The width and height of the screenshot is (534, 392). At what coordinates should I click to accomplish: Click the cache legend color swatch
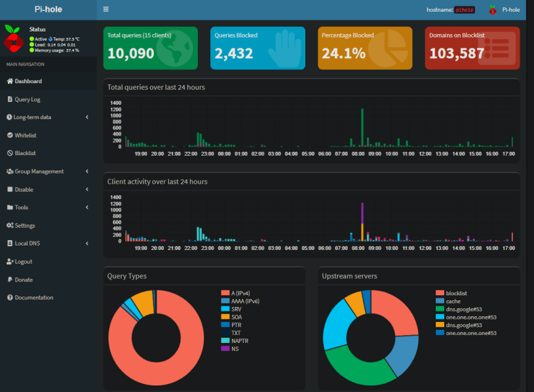(x=440, y=301)
